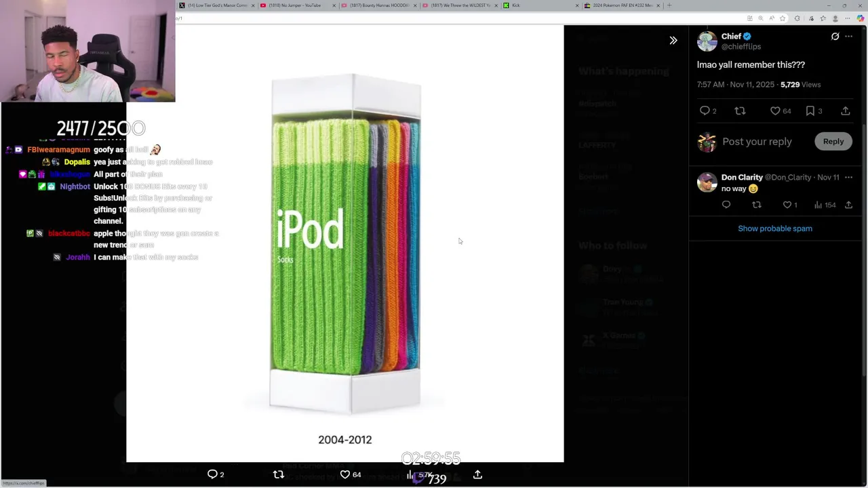Screen dimensions: 868x488
Task: Open the favorites list icon in toolbar
Action: click(x=823, y=18)
